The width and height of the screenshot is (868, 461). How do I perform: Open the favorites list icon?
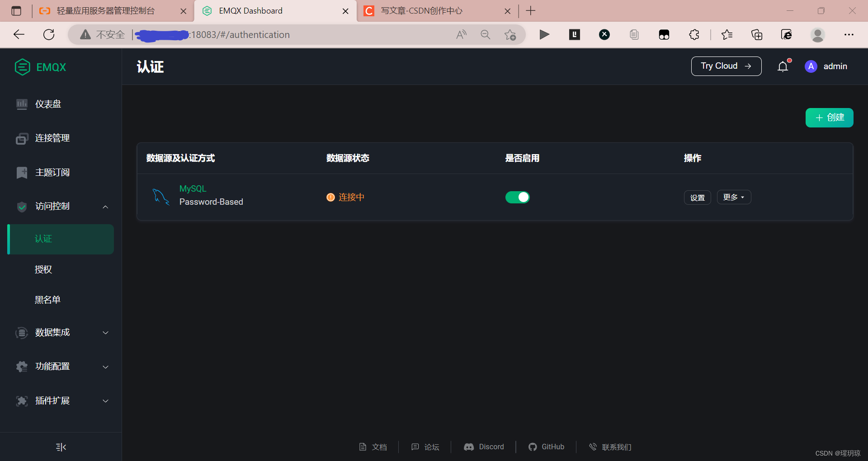(x=727, y=34)
